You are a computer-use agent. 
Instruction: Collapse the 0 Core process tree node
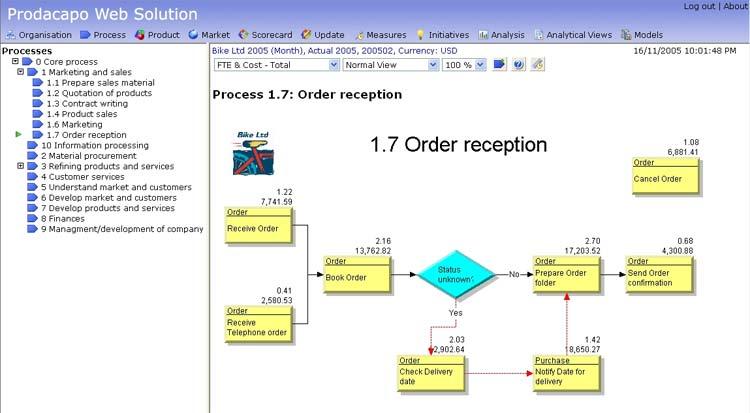[x=15, y=62]
